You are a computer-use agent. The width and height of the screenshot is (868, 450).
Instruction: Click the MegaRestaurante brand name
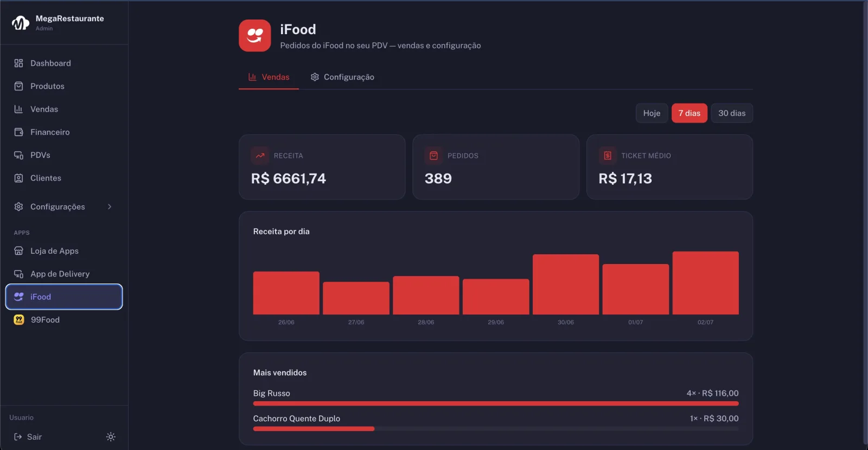[70, 18]
